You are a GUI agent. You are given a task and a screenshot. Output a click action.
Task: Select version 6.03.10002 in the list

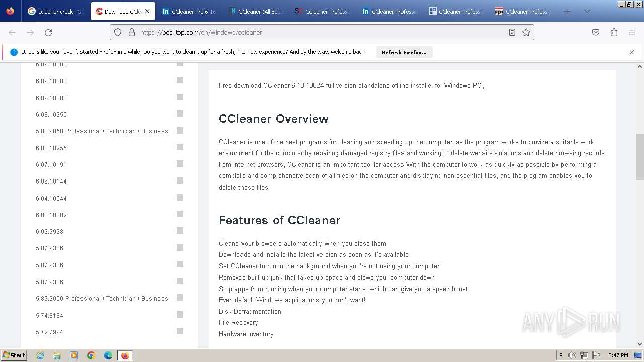pos(51,215)
